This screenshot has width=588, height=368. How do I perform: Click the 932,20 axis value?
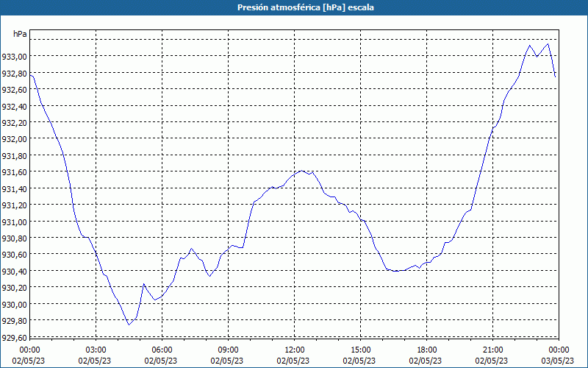click(14, 123)
